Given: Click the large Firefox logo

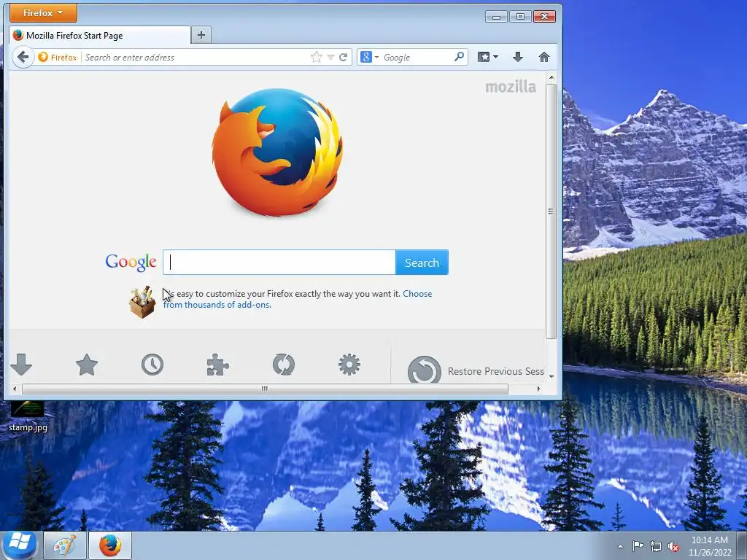Looking at the screenshot, I should [x=276, y=152].
